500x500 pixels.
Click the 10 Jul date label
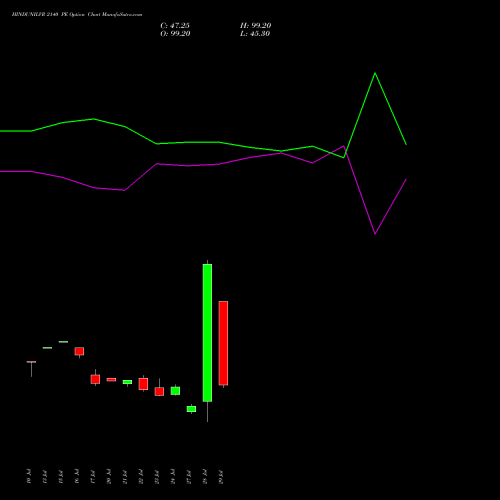point(29,477)
